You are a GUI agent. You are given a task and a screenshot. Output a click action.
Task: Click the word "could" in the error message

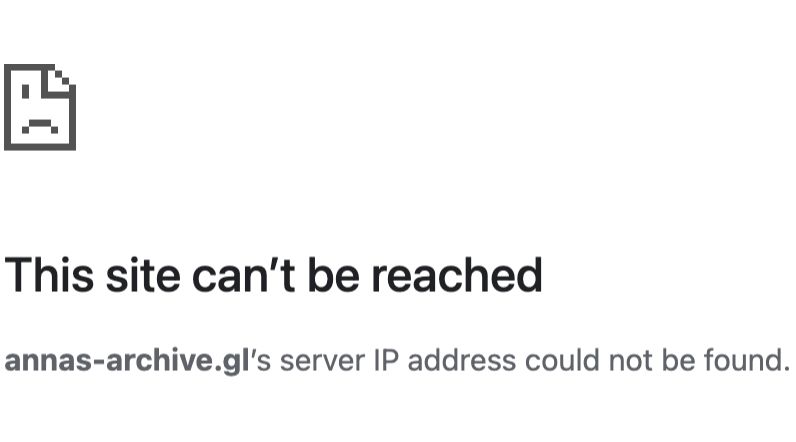(x=561, y=361)
